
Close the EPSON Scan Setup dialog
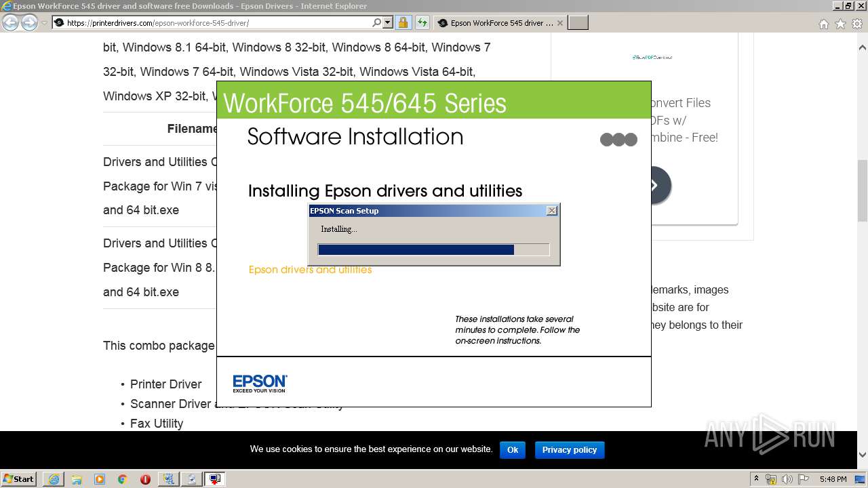[552, 211]
